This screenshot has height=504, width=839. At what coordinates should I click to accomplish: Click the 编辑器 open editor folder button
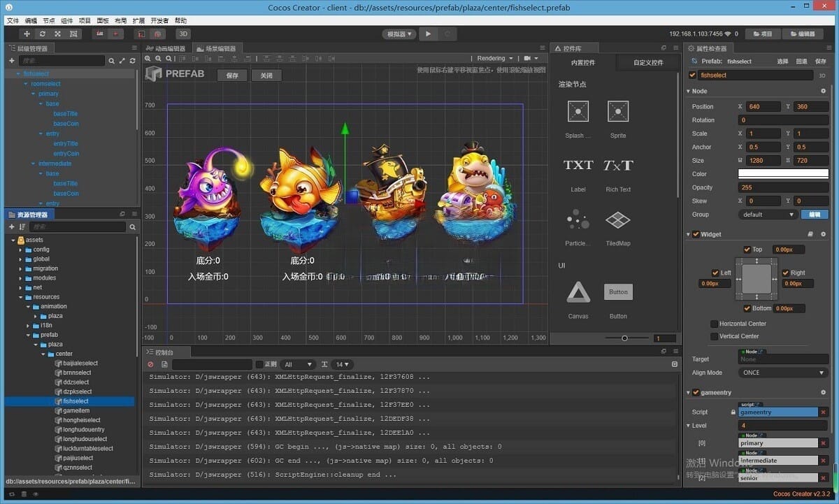coord(803,34)
